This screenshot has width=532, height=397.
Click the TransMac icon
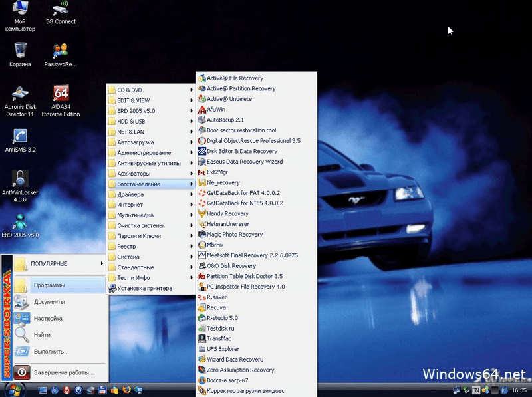click(x=202, y=338)
